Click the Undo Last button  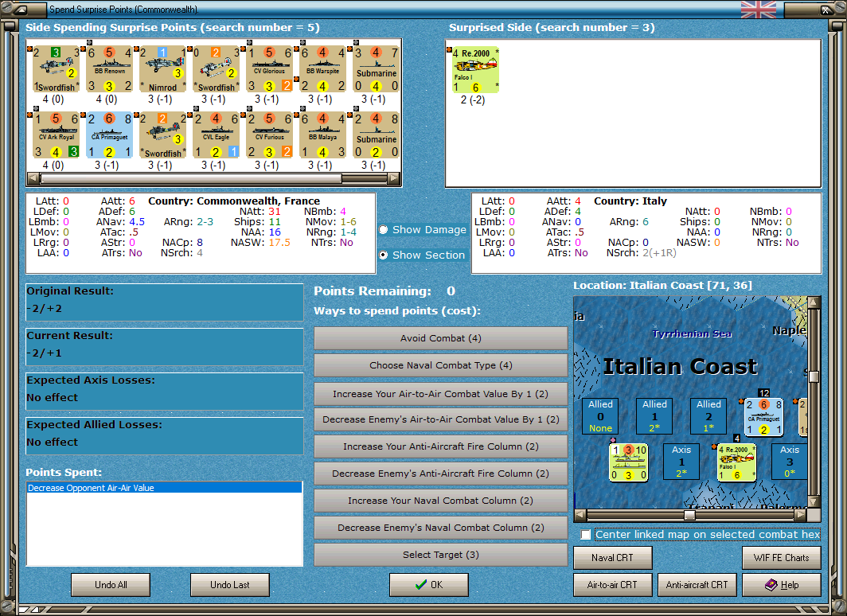pos(229,585)
